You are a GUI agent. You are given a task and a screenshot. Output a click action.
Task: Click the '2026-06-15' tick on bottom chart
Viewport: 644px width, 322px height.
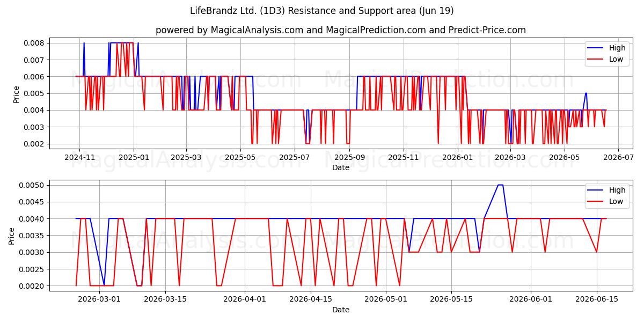click(x=596, y=299)
